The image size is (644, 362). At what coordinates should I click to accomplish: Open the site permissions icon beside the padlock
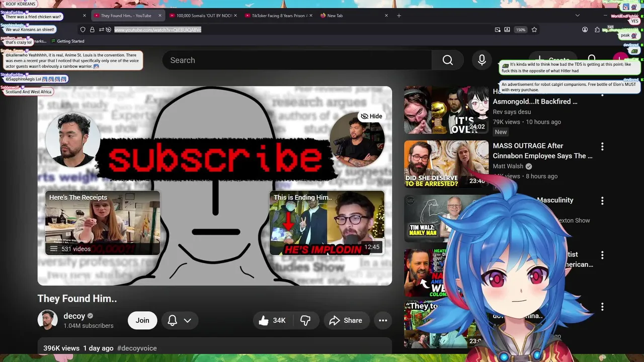[x=101, y=30]
